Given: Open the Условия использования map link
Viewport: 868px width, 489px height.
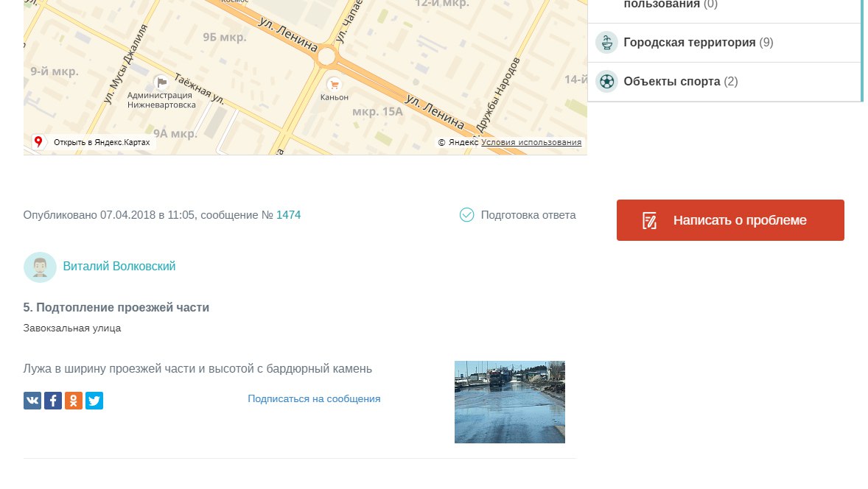Looking at the screenshot, I should (x=531, y=143).
